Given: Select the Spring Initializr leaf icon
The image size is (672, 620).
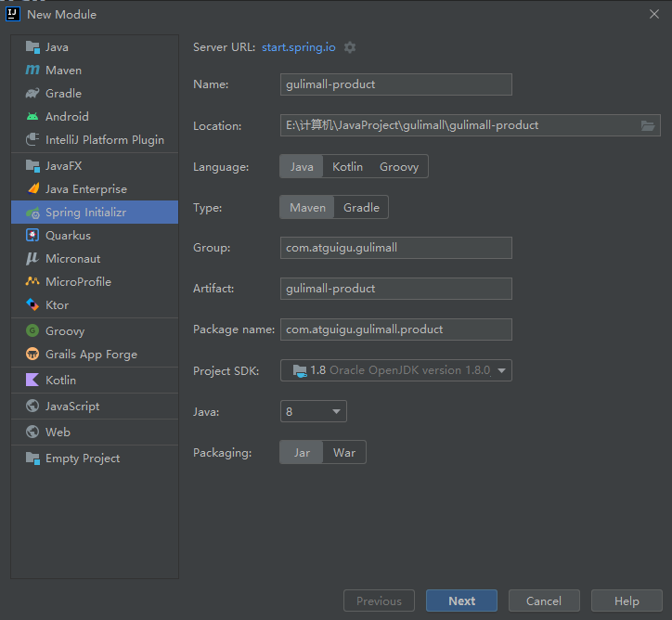Looking at the screenshot, I should click(32, 213).
